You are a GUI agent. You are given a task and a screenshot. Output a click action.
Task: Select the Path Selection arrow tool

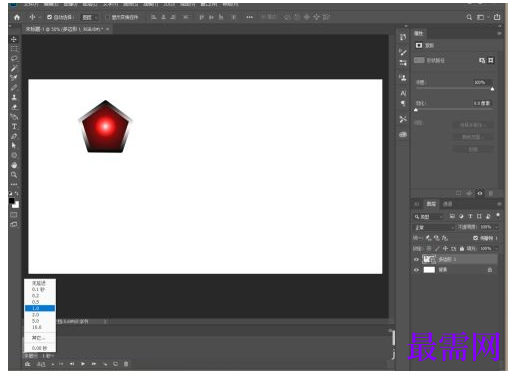click(14, 146)
